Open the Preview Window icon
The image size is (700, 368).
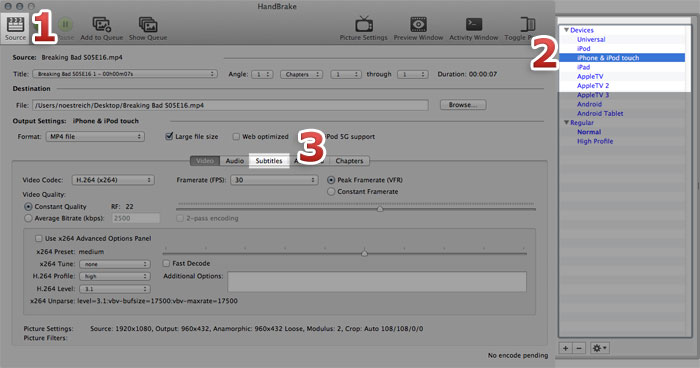pos(418,25)
